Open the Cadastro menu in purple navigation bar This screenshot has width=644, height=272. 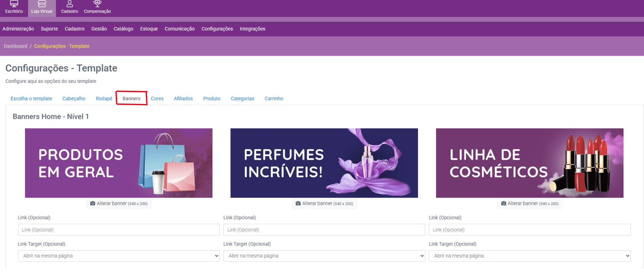coord(74,29)
